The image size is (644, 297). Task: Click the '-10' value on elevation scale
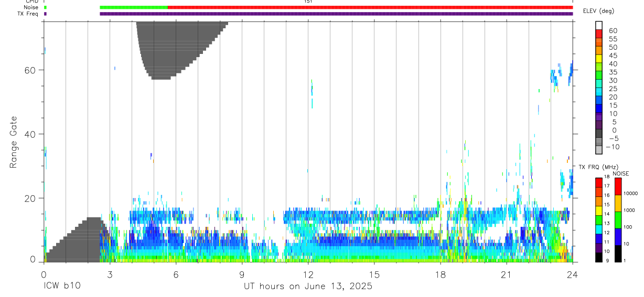(612, 147)
